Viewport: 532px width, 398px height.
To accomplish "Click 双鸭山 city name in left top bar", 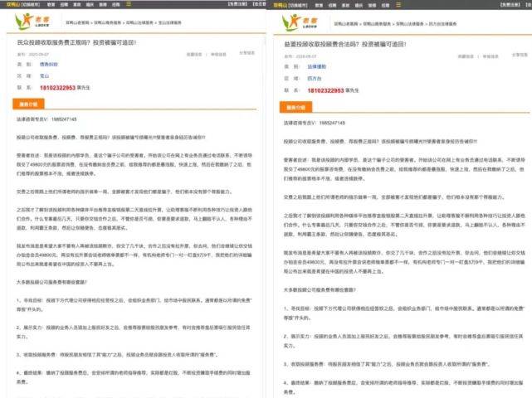I will [x=10, y=4].
